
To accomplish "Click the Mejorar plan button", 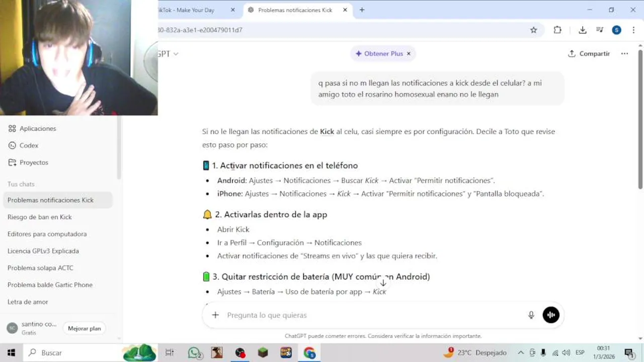I will tap(85, 328).
